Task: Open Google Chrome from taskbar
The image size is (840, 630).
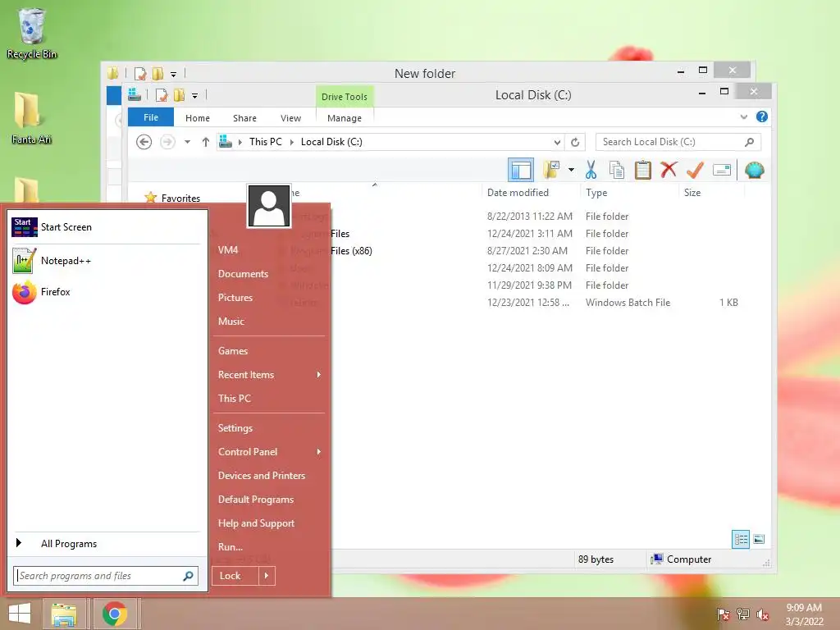Action: [115, 614]
